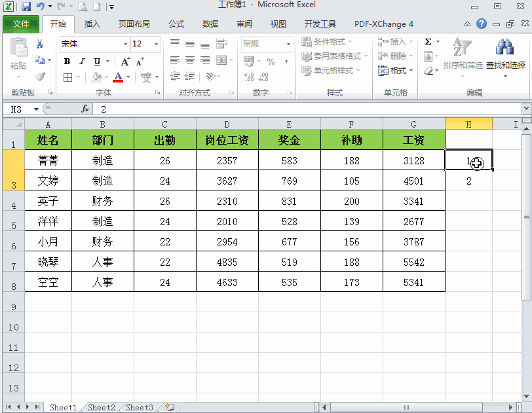The height and width of the screenshot is (413, 532).
Task: Toggle italic formatting
Action: point(82,62)
